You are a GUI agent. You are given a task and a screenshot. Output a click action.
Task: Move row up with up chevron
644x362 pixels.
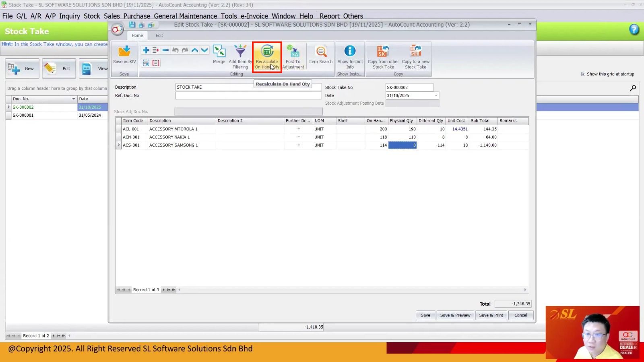click(x=195, y=50)
